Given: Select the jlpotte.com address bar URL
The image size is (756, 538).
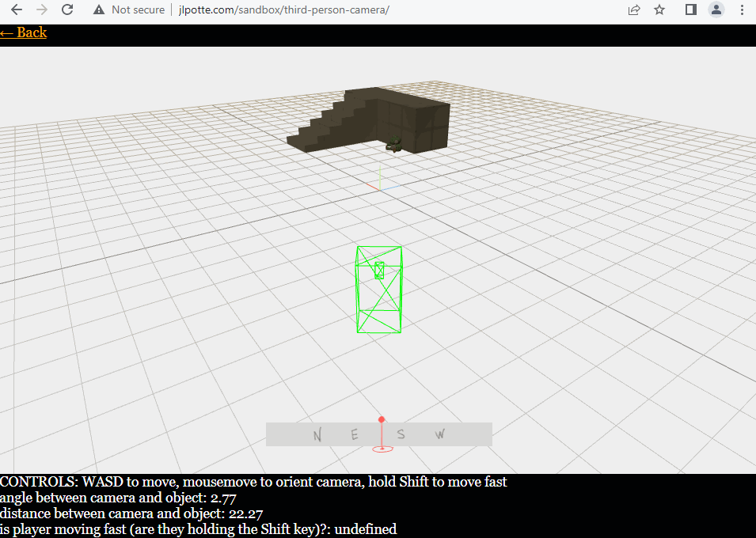Looking at the screenshot, I should tap(284, 9).
